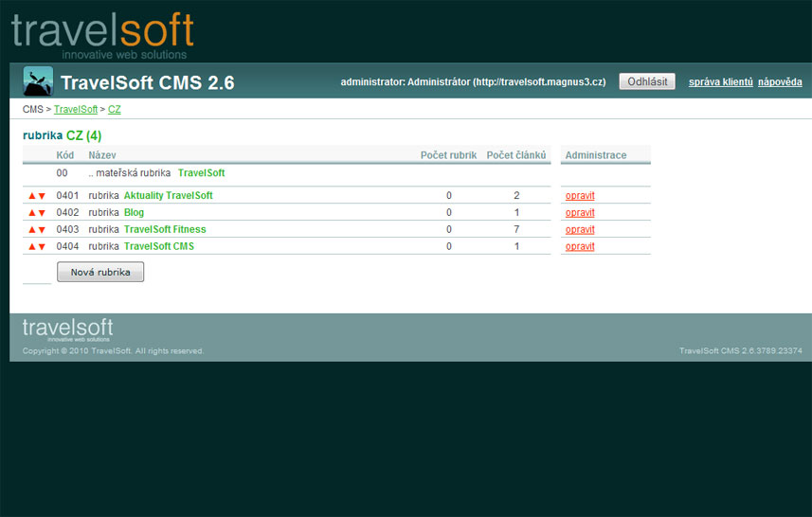Open TravelSoft Fitness rubrika
The height and width of the screenshot is (517, 812).
[x=165, y=229]
